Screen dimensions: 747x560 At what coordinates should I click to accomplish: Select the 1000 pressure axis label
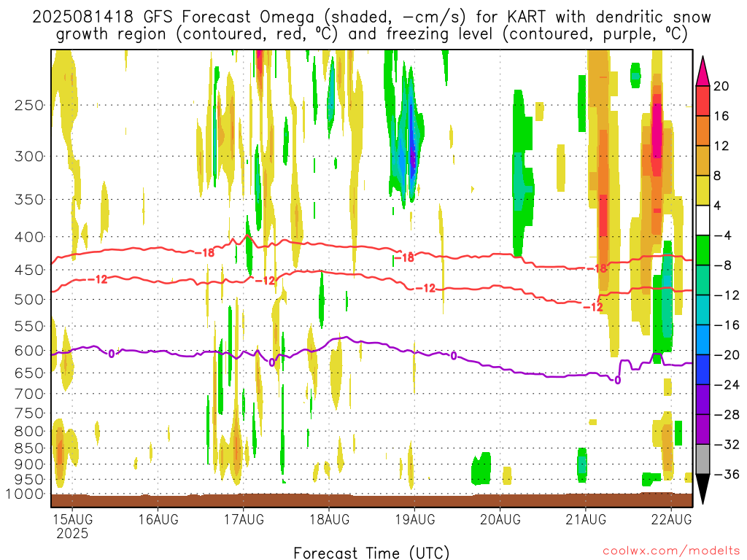(24, 494)
